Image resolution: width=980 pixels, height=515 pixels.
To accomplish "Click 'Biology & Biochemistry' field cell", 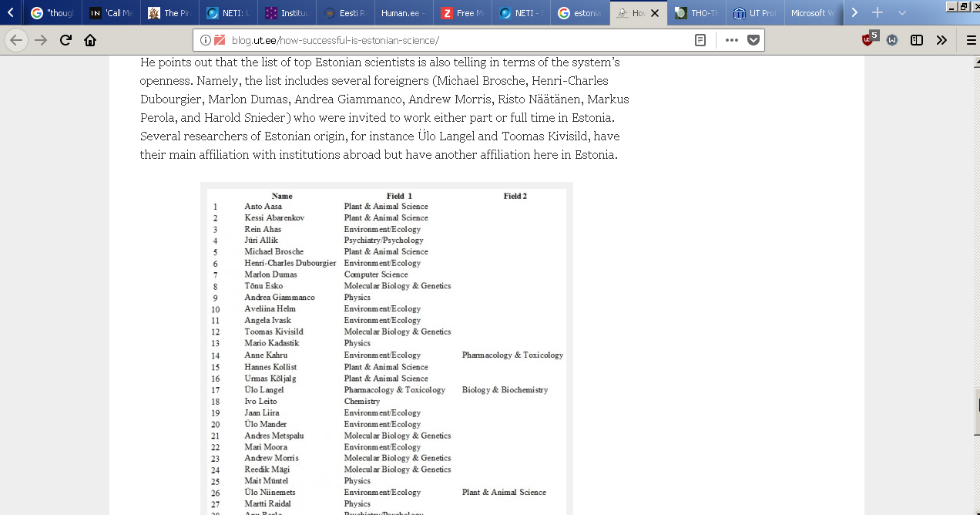I will (505, 390).
